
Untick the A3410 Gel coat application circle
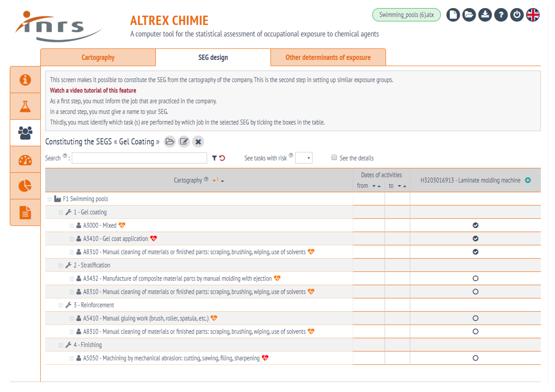pyautogui.click(x=475, y=239)
